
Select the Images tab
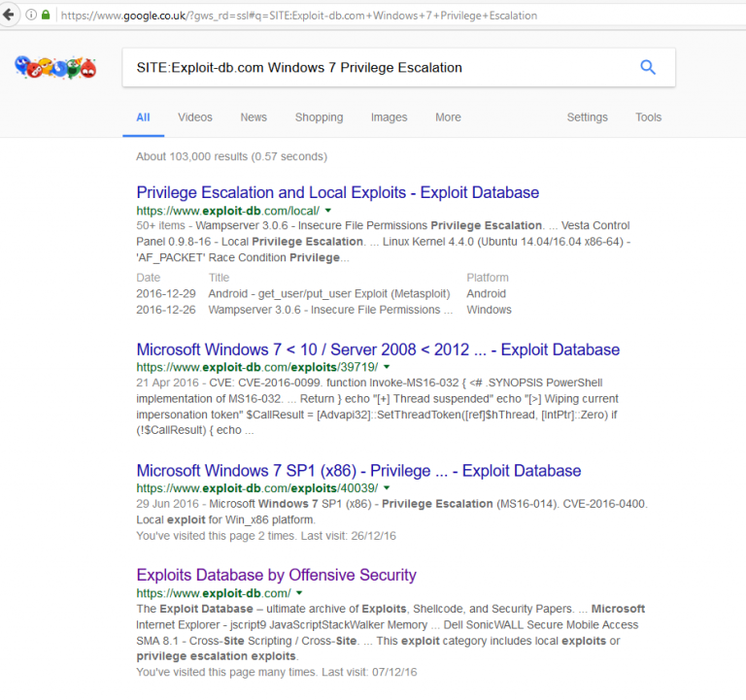pos(389,117)
